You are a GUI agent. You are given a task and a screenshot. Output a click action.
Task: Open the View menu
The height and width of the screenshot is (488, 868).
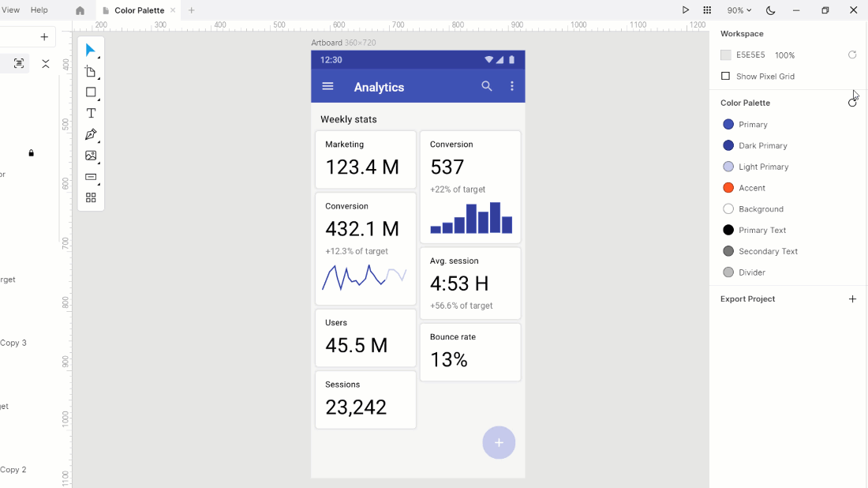coord(10,10)
